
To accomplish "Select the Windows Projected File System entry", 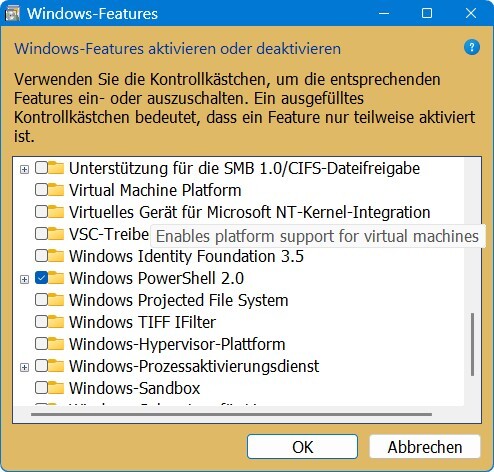I will point(179,300).
